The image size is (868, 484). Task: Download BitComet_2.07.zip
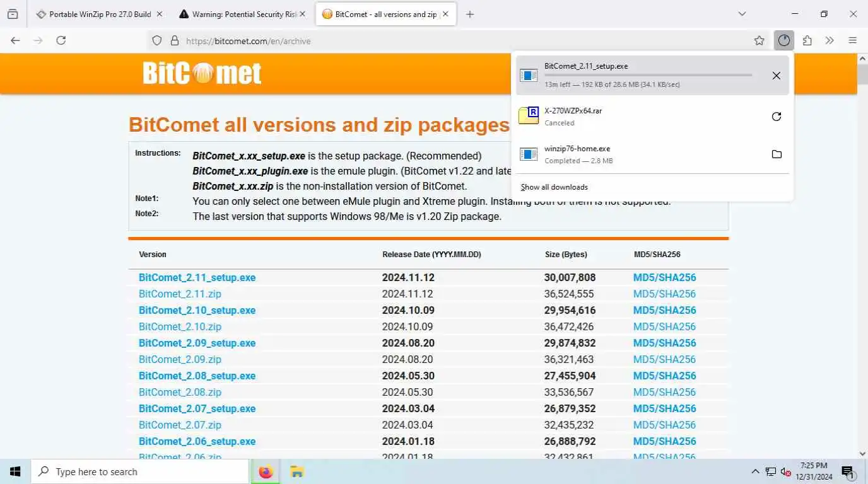pyautogui.click(x=180, y=425)
